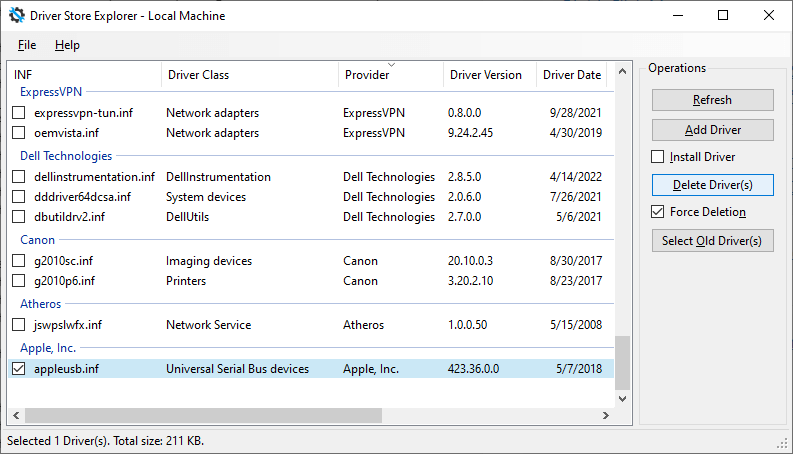Click version 20.10.0.3 cell

(470, 260)
